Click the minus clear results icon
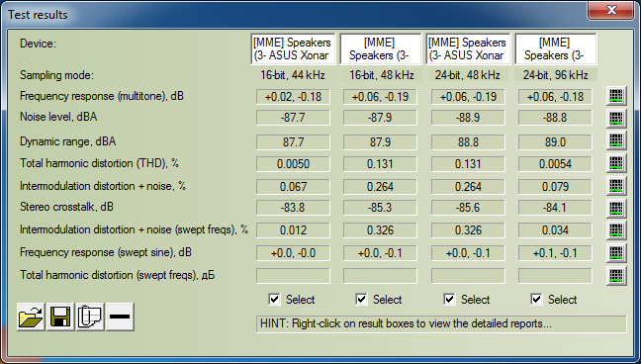 (x=120, y=317)
